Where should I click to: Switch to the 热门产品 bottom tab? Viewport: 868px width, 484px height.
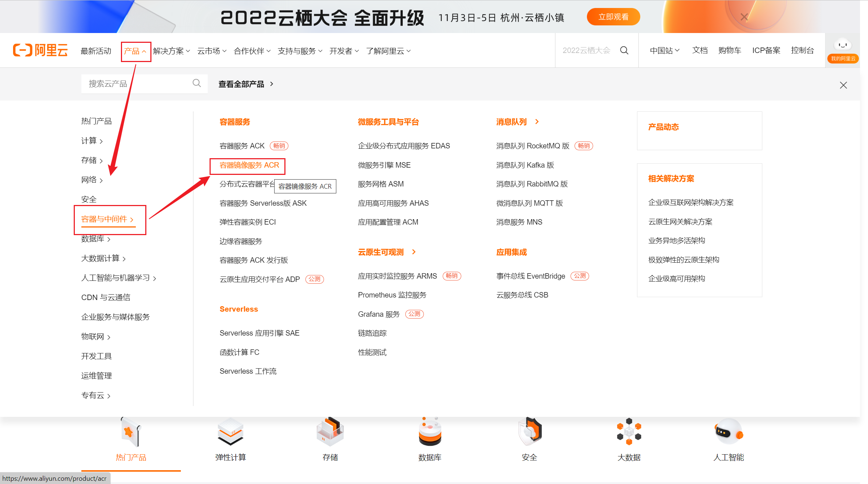(131, 457)
